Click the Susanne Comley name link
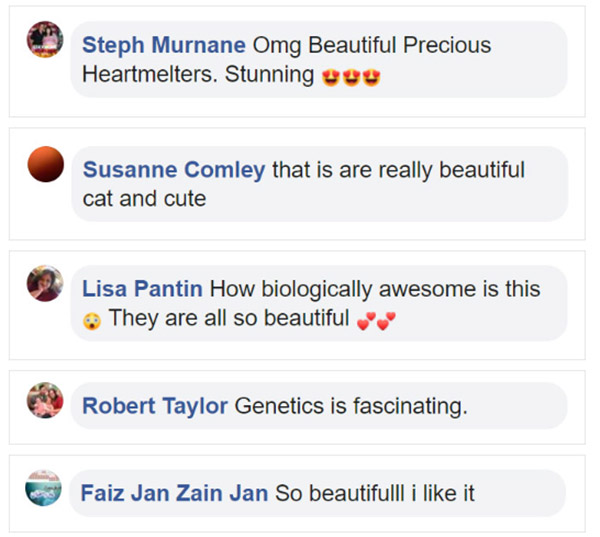Image resolution: width=600 pixels, height=537 pixels. [174, 169]
